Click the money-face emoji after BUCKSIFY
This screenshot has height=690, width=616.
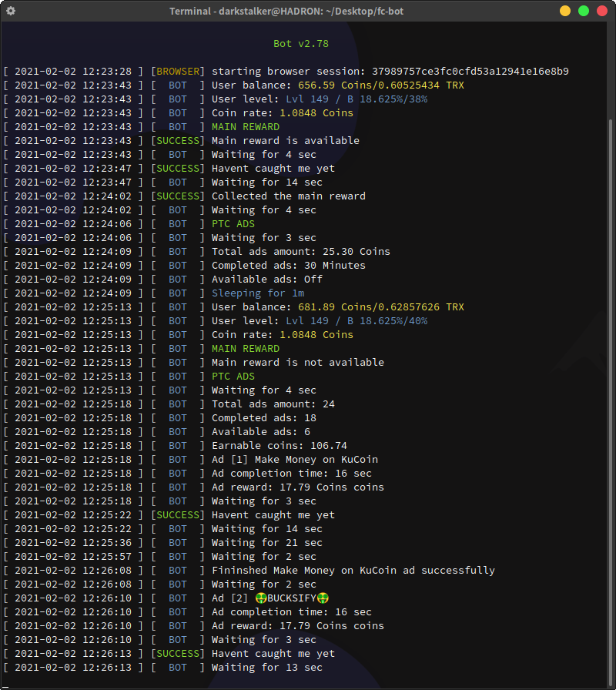(323, 598)
